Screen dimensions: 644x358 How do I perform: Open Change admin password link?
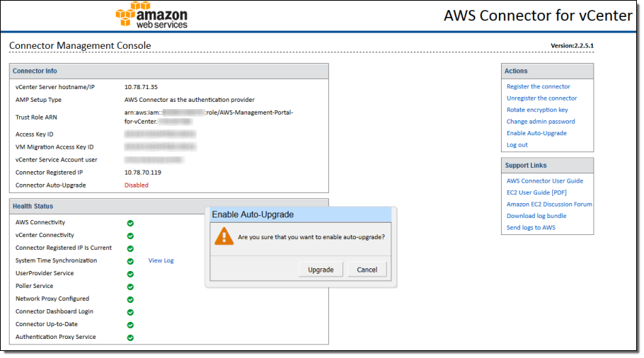tap(539, 122)
